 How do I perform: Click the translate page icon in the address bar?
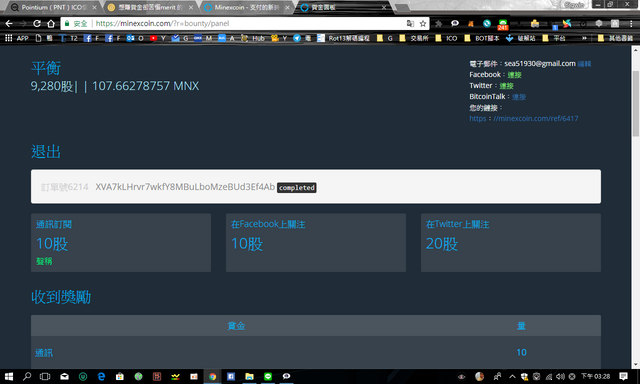pyautogui.click(x=410, y=24)
